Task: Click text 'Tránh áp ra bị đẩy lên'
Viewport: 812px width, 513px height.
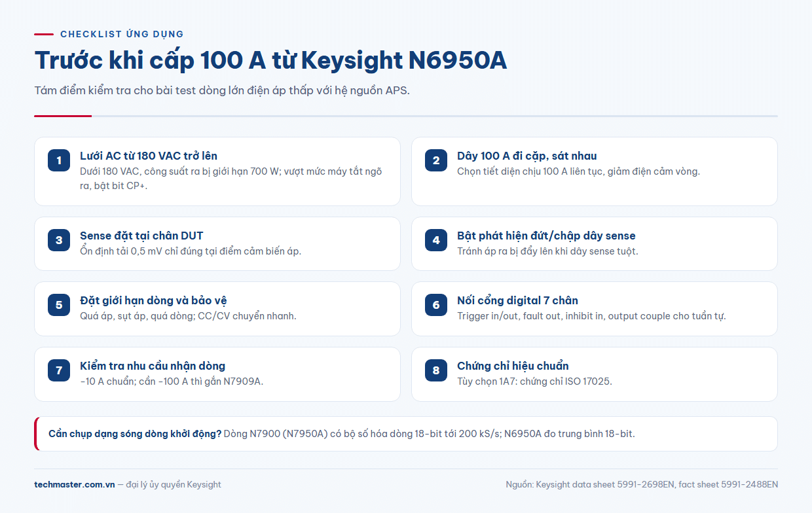Action: (507, 251)
